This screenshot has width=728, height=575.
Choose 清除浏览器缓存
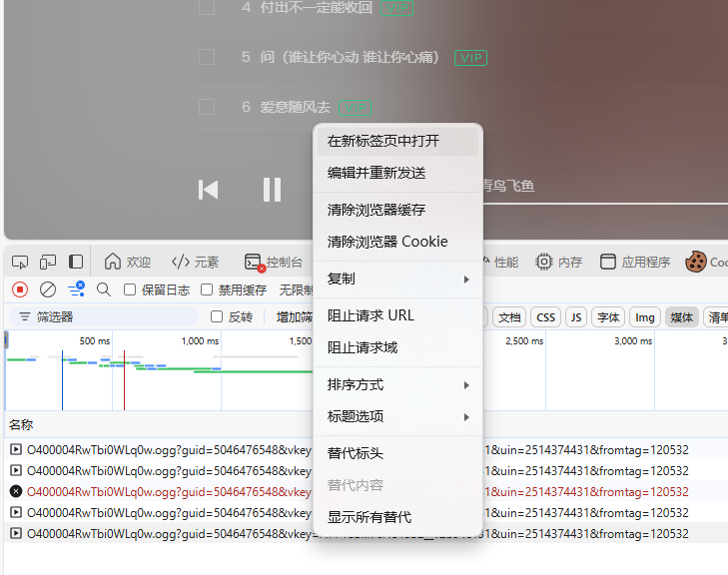(397, 210)
